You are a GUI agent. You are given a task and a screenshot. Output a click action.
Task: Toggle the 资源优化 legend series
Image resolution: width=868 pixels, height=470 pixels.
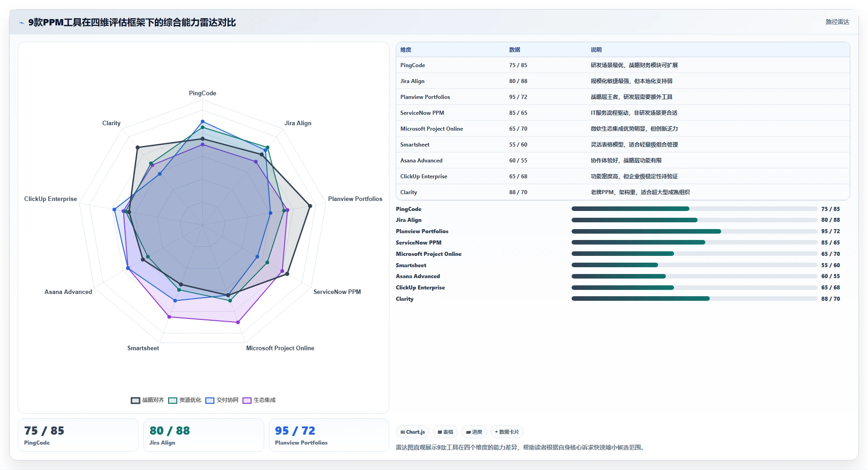(184, 400)
